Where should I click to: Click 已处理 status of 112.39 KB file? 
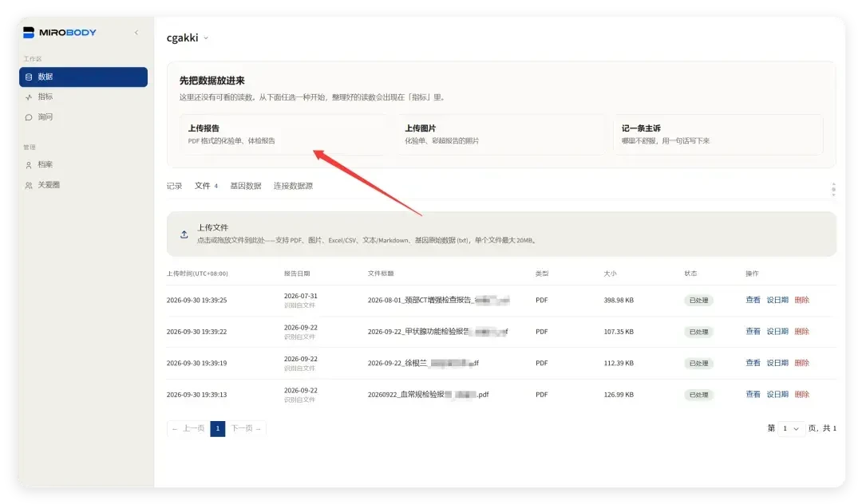pos(698,364)
